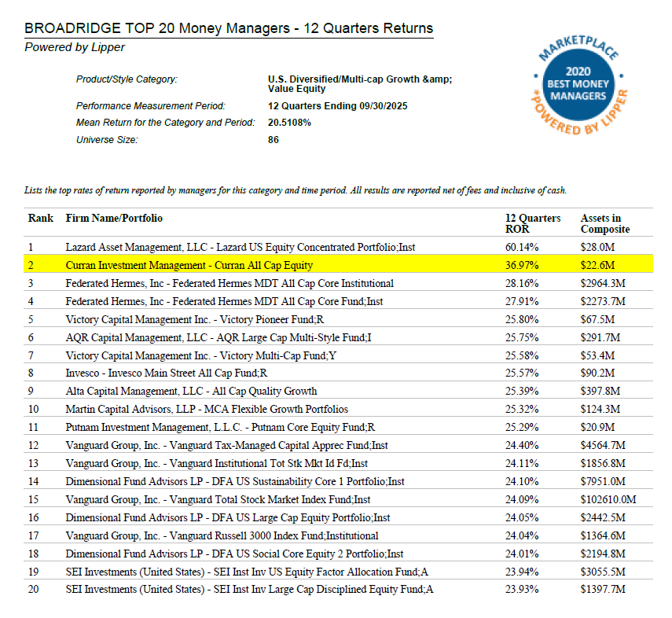672x618 pixels.
Task: Click the 24.11% return value
Action: pyautogui.click(x=522, y=463)
